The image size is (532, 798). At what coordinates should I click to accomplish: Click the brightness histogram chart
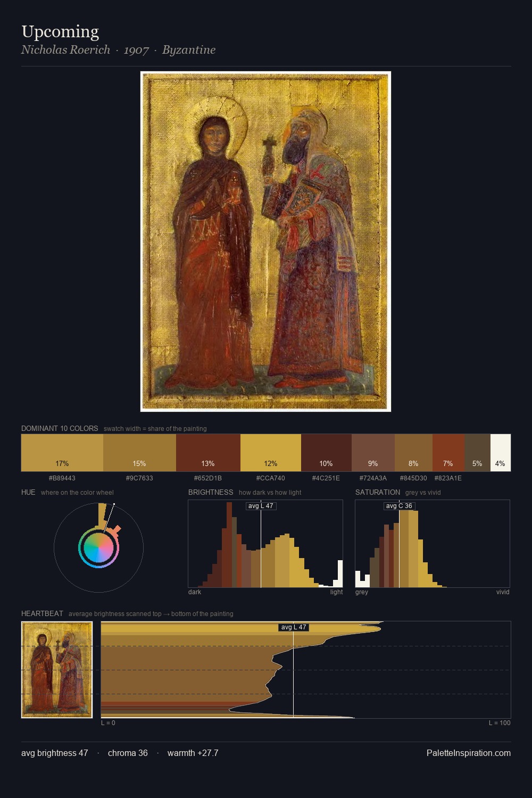tap(265, 544)
